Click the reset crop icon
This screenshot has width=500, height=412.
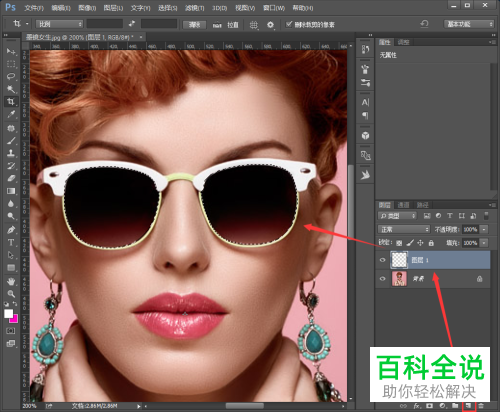(424, 24)
